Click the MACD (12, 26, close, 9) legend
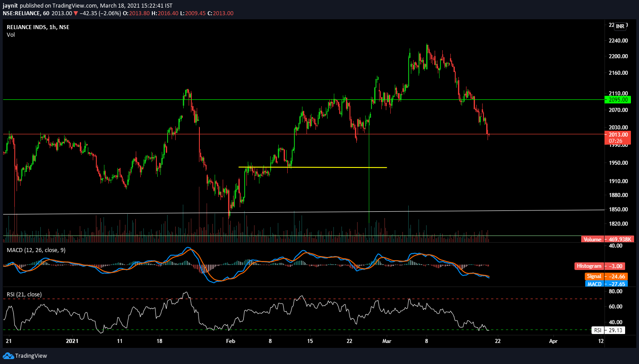Screen dimensions: 639x364 coord(36,250)
